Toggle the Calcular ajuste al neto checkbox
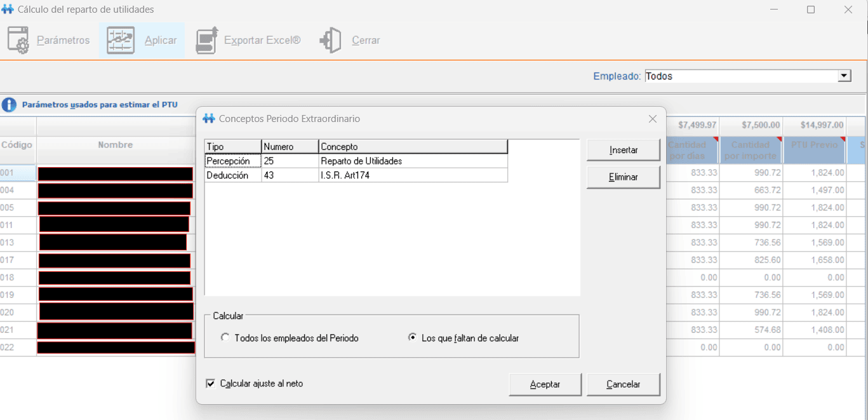The image size is (868, 420). [210, 384]
